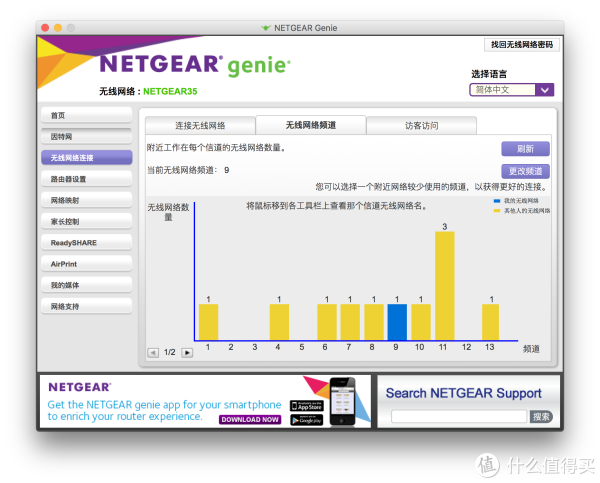Click the App Store badge

(307, 406)
